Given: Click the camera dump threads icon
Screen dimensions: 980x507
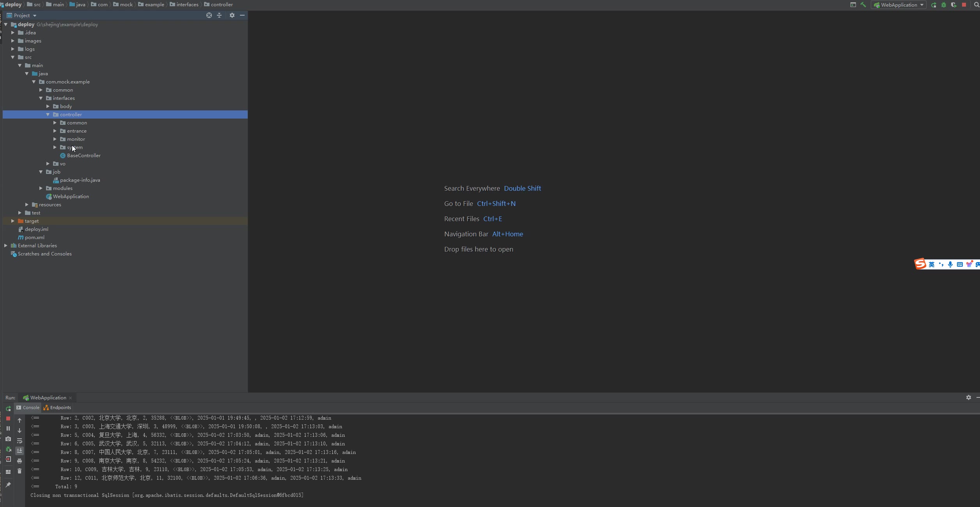Looking at the screenshot, I should click(8, 439).
